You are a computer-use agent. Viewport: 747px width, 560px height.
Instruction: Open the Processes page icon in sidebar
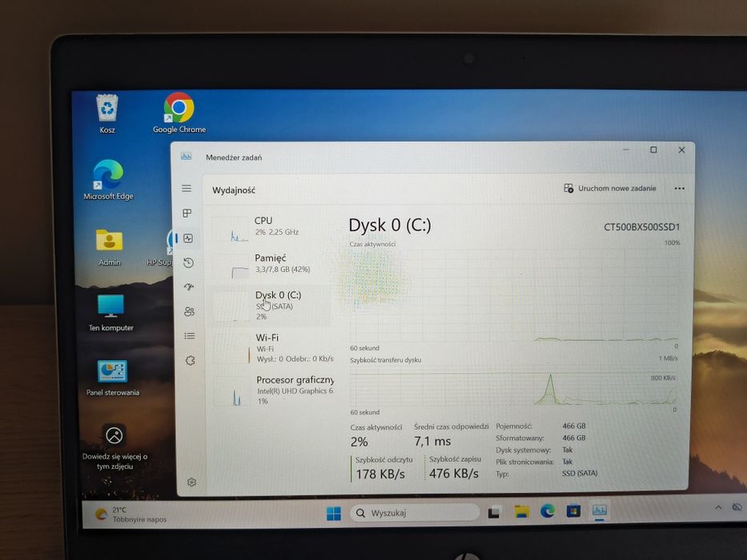pyautogui.click(x=187, y=214)
